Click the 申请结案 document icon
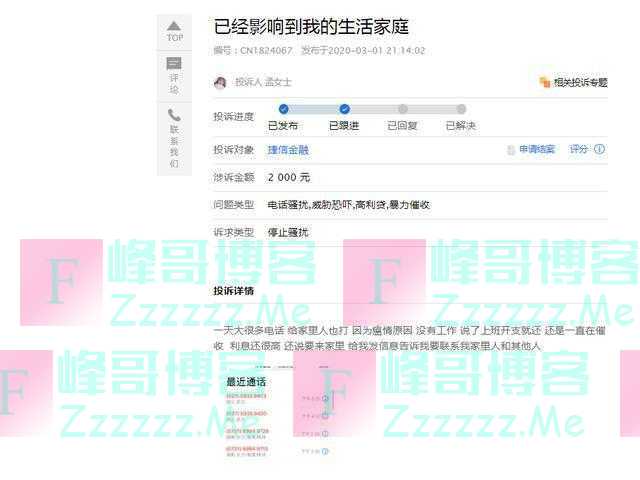 [510, 150]
